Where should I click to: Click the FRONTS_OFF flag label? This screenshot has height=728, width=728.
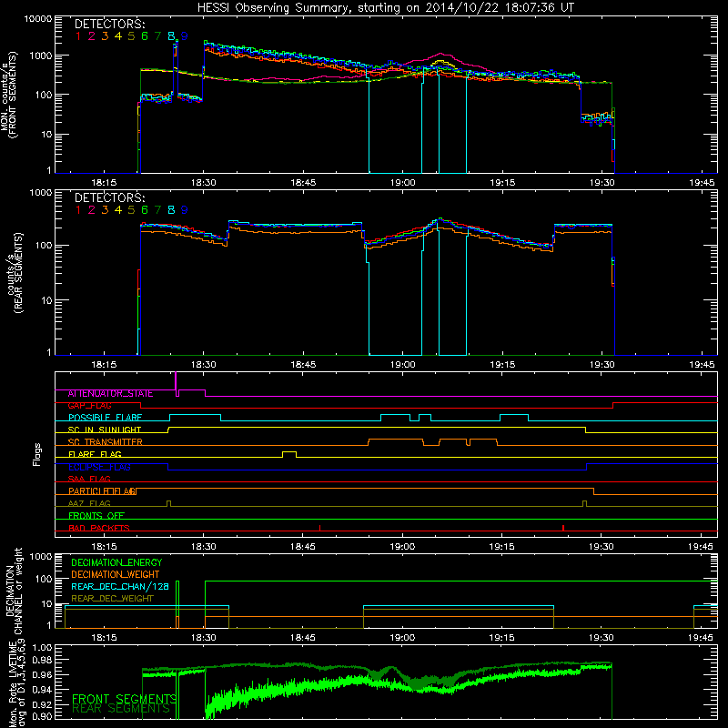(x=96, y=516)
